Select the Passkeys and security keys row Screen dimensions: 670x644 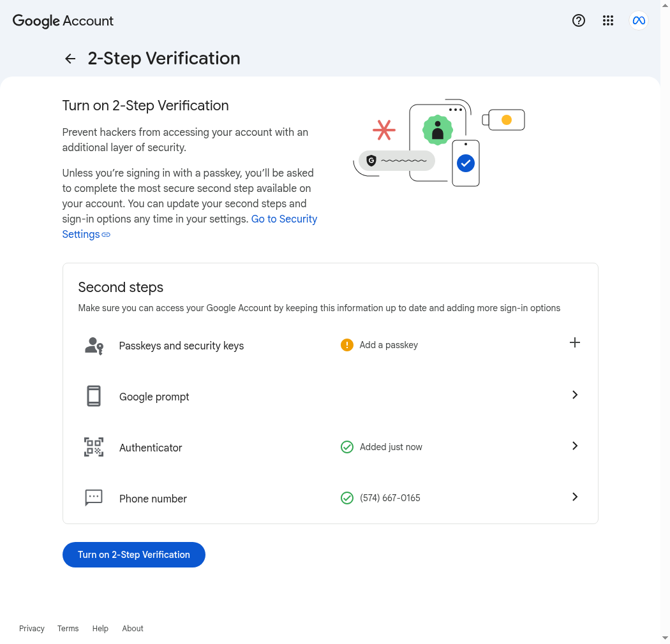331,345
